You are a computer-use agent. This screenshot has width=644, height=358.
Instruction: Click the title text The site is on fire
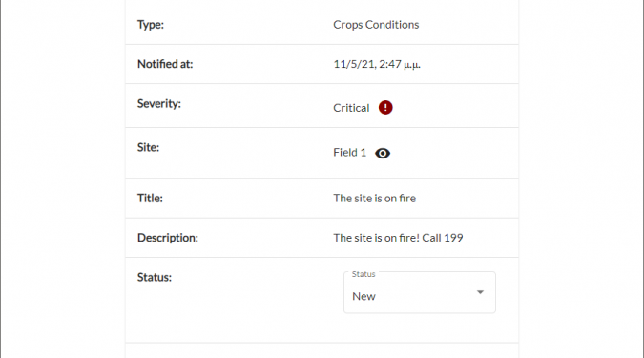374,199
